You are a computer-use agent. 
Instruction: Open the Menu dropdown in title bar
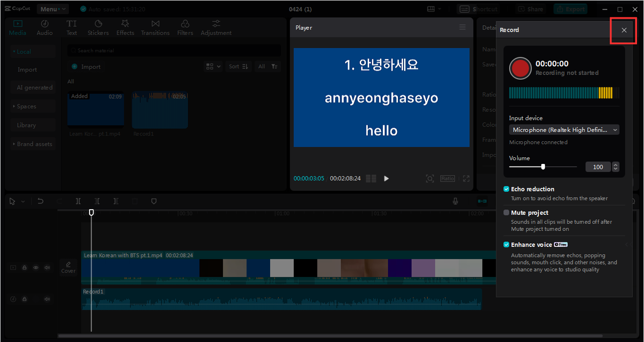(x=53, y=9)
